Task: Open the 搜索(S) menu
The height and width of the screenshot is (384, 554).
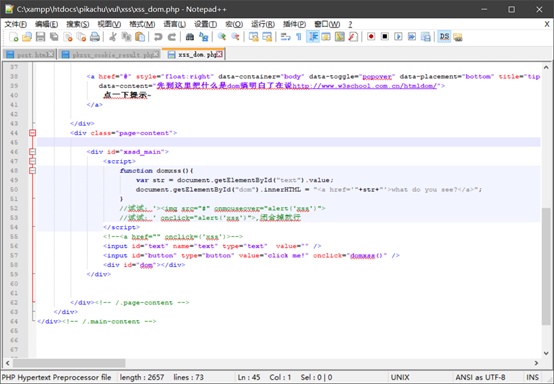Action: (78, 24)
